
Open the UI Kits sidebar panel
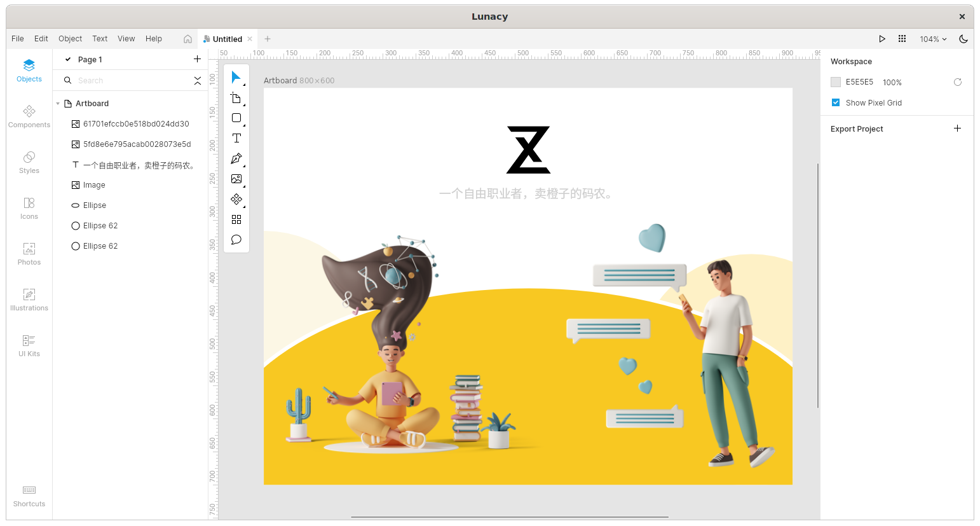point(29,345)
